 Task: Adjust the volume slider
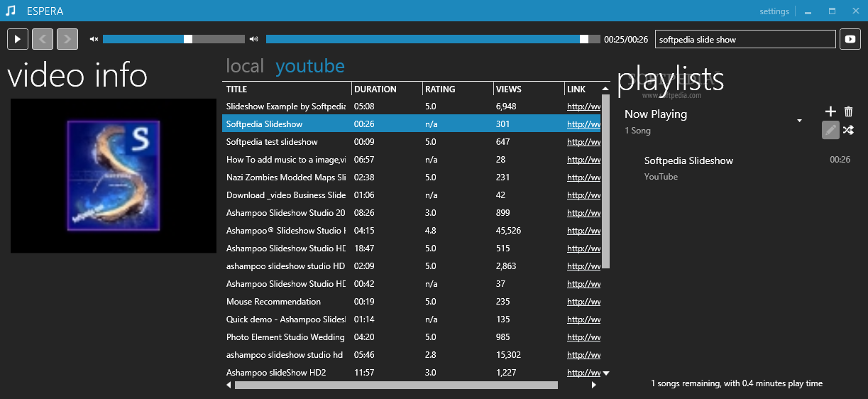(x=174, y=39)
